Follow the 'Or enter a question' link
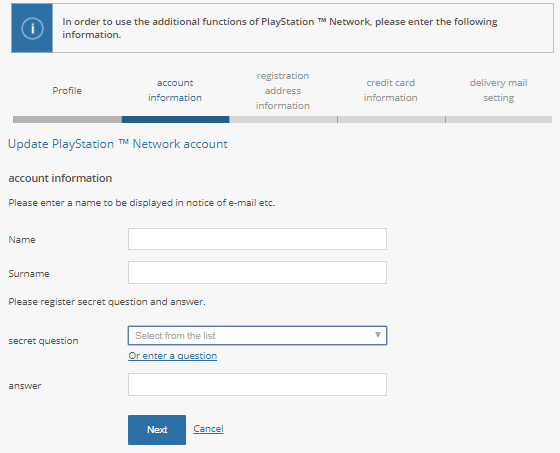 point(172,356)
